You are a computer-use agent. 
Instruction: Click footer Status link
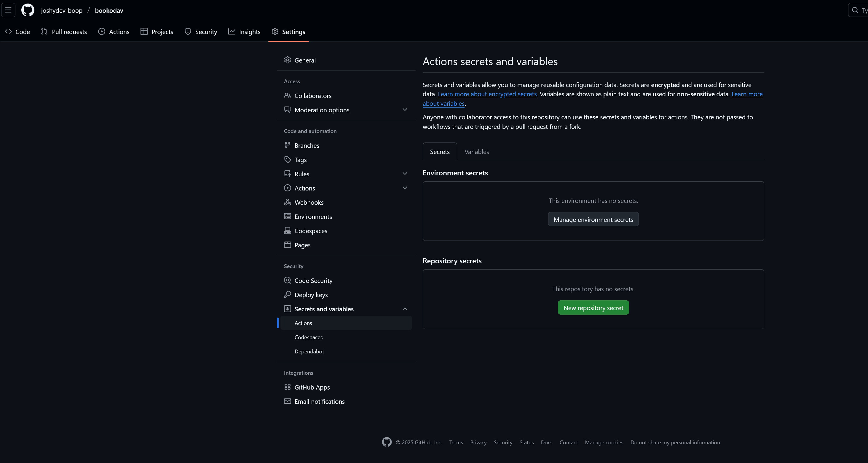point(526,443)
